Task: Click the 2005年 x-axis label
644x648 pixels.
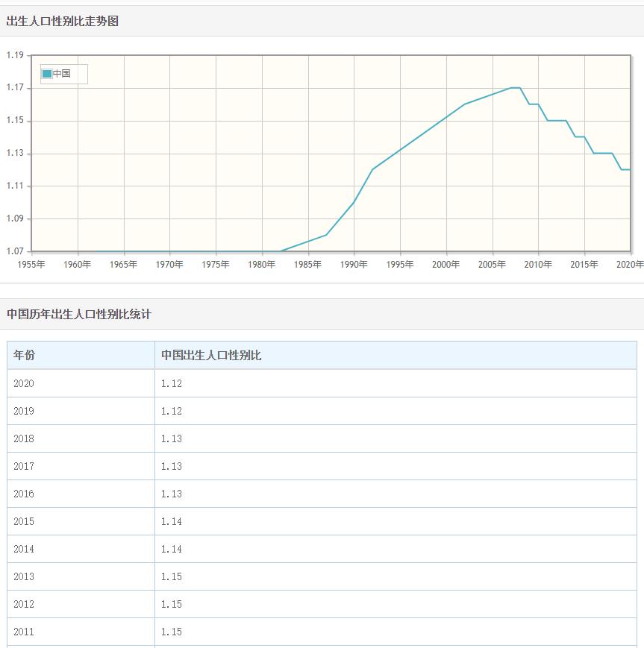Action: click(493, 265)
